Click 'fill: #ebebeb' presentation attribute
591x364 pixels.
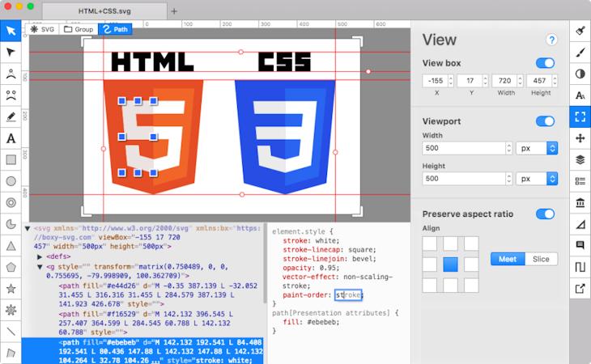click(311, 322)
